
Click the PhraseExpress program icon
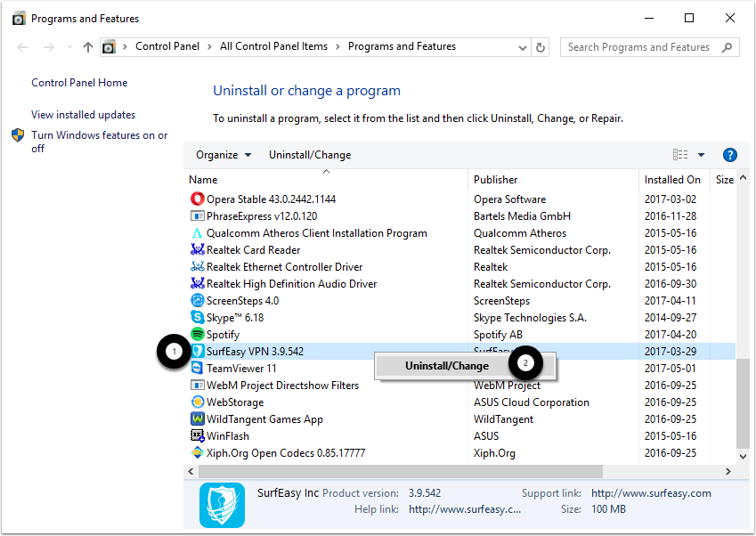tap(197, 215)
